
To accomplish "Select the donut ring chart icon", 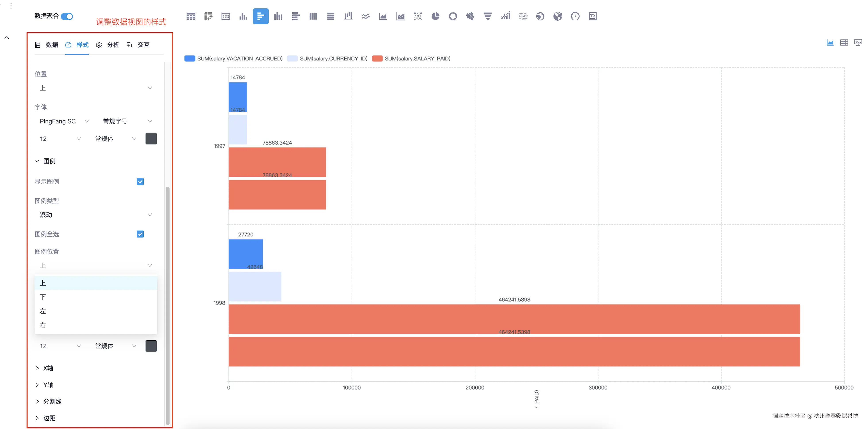I will pos(453,16).
